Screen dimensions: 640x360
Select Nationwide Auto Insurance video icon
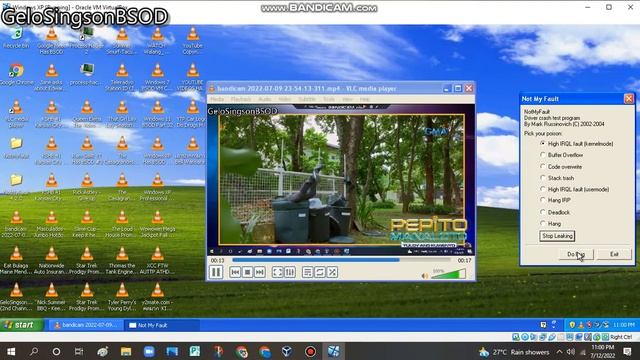coord(51,260)
